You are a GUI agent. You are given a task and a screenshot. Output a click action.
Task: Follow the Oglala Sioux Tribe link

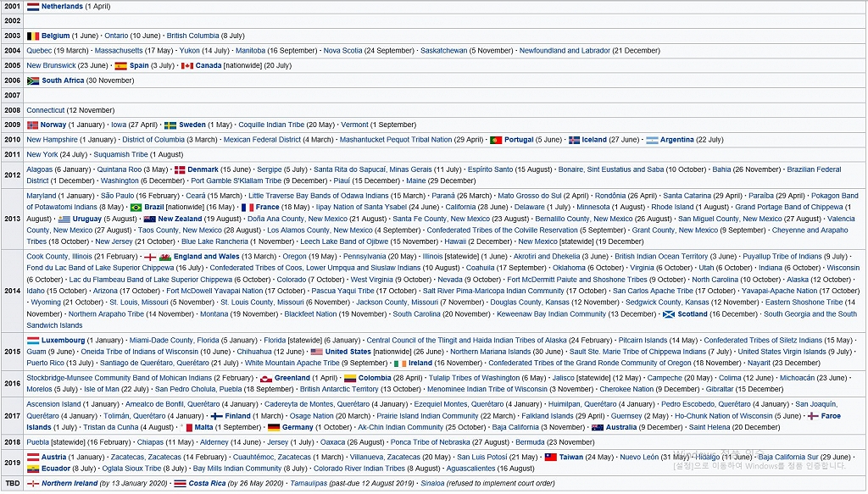pos(131,469)
